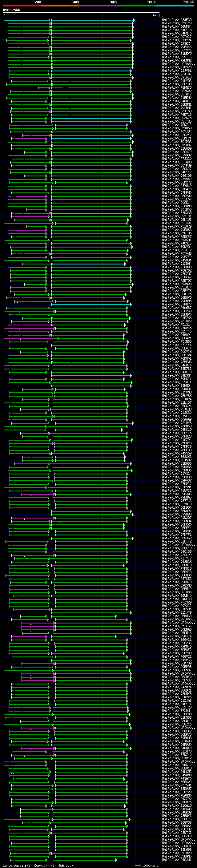Viewport: 197px width, 868px height.
Task: Select the UniRef100_Q01DN1 label
Action: coord(177,108)
